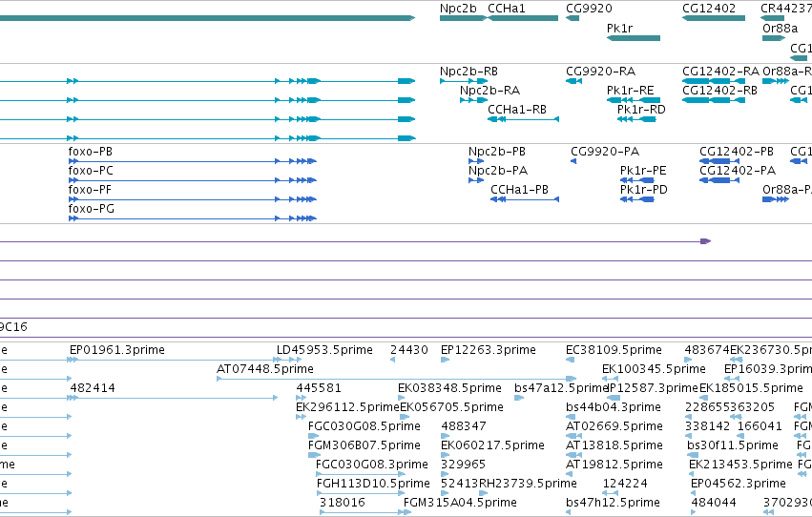Click the EK060217.5prime EST label
Viewport: 812px width, 517px height.
492,445
